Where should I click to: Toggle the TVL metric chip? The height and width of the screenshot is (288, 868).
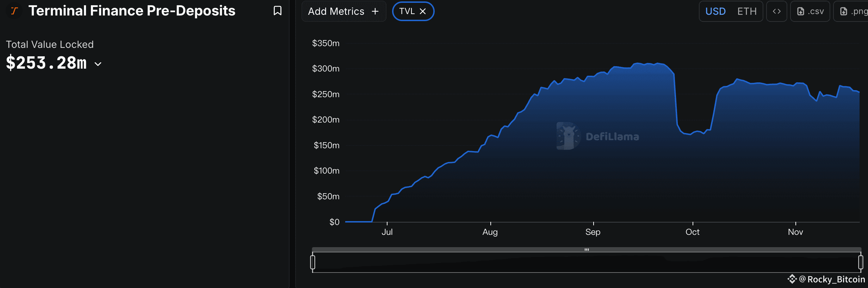(x=407, y=12)
